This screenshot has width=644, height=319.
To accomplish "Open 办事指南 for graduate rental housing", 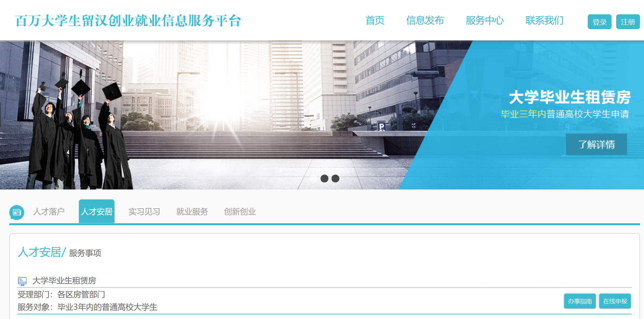I will [580, 301].
